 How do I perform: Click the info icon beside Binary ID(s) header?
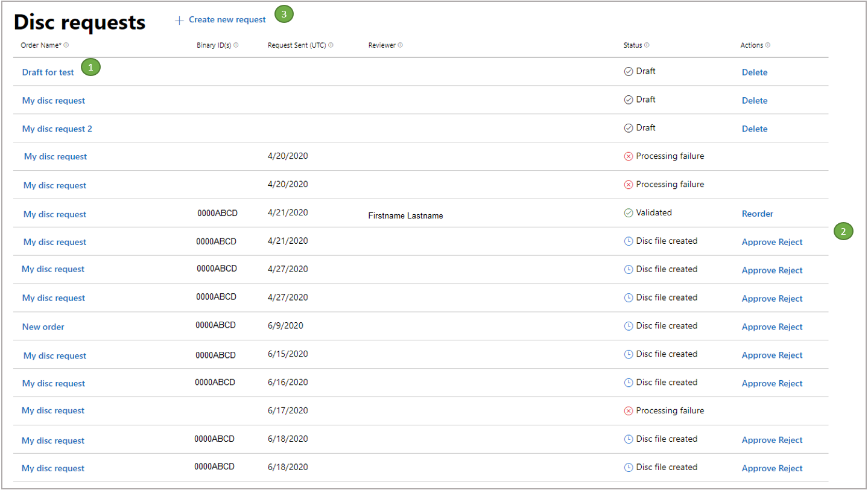click(x=237, y=45)
